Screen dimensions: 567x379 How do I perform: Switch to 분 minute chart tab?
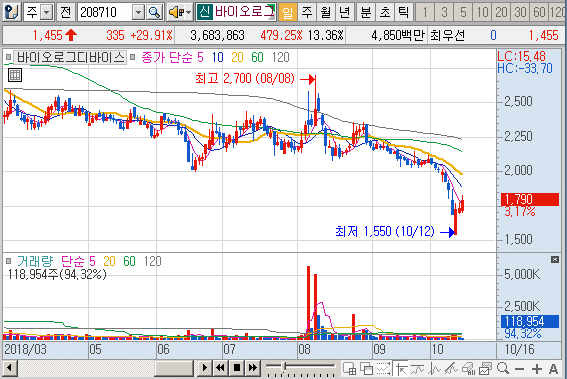[366, 12]
